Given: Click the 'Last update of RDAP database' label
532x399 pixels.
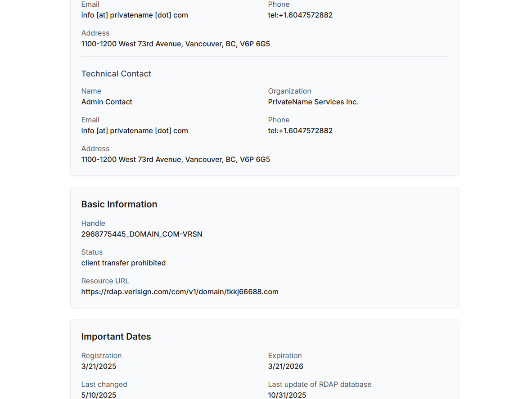Looking at the screenshot, I should (320, 385).
